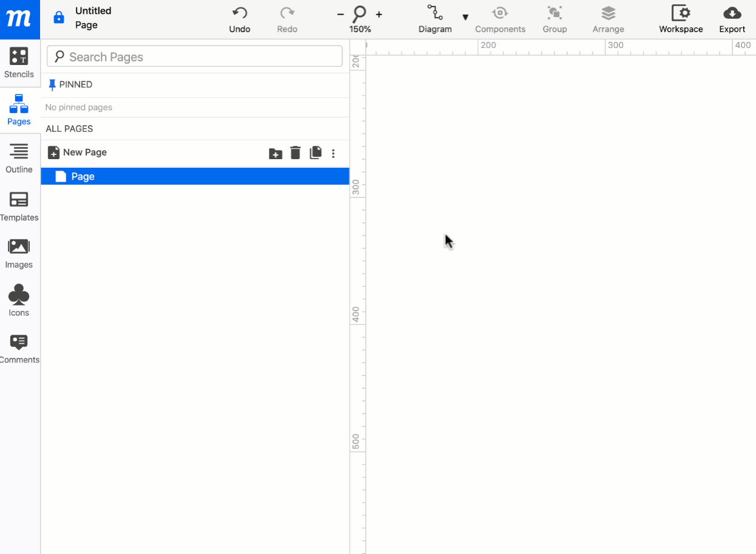Open the Comments panel

pos(19,347)
